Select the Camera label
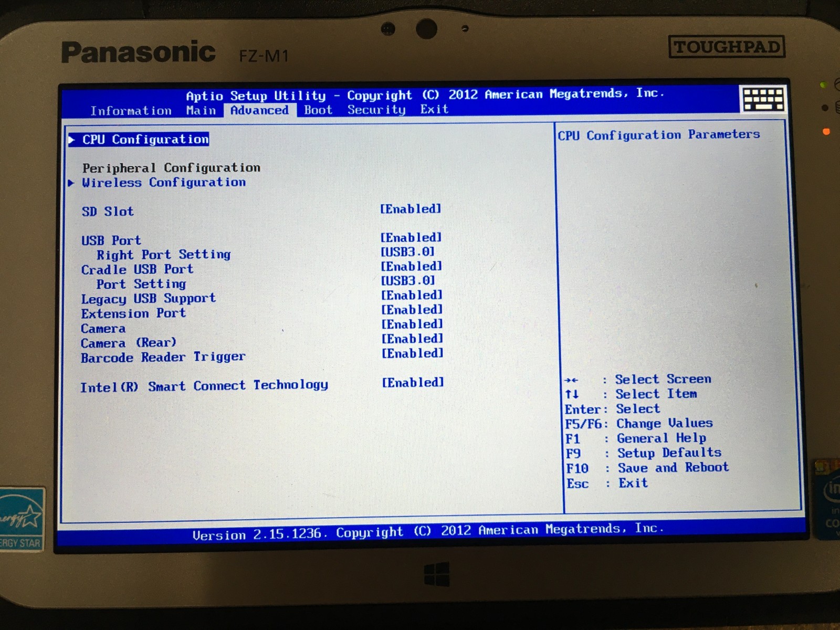This screenshot has height=630, width=840. click(103, 329)
